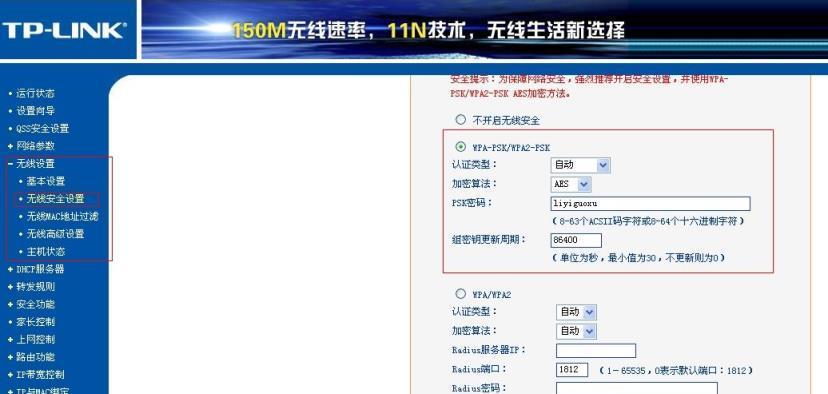Select WPA/WPA2 radio button
Image resolution: width=828 pixels, height=394 pixels.
(460, 294)
